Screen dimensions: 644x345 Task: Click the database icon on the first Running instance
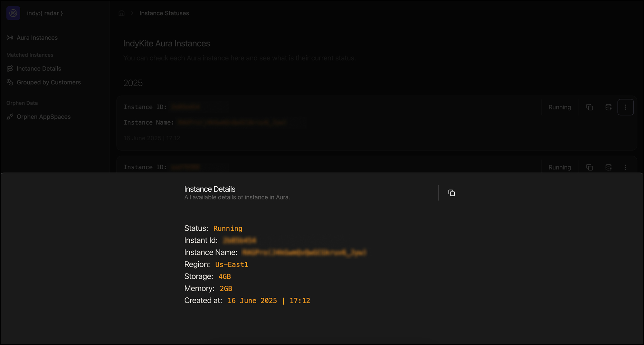608,107
